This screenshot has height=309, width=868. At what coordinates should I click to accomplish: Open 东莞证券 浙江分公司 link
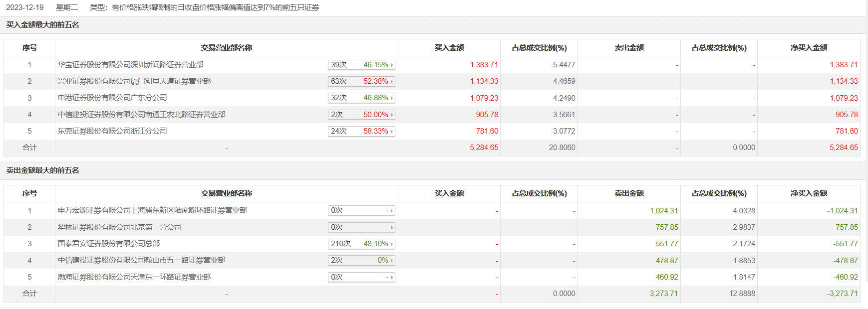[112, 131]
